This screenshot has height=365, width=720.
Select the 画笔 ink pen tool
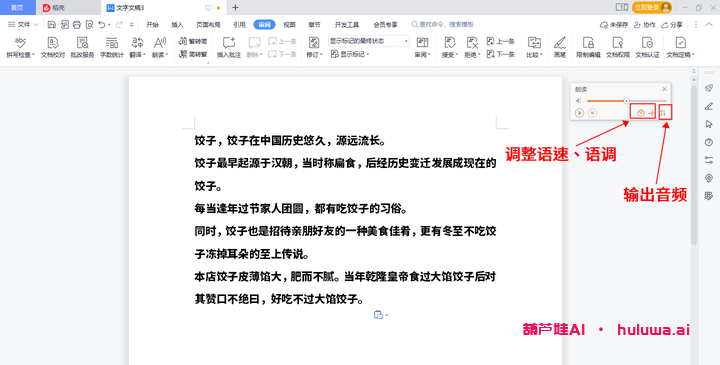(x=560, y=48)
